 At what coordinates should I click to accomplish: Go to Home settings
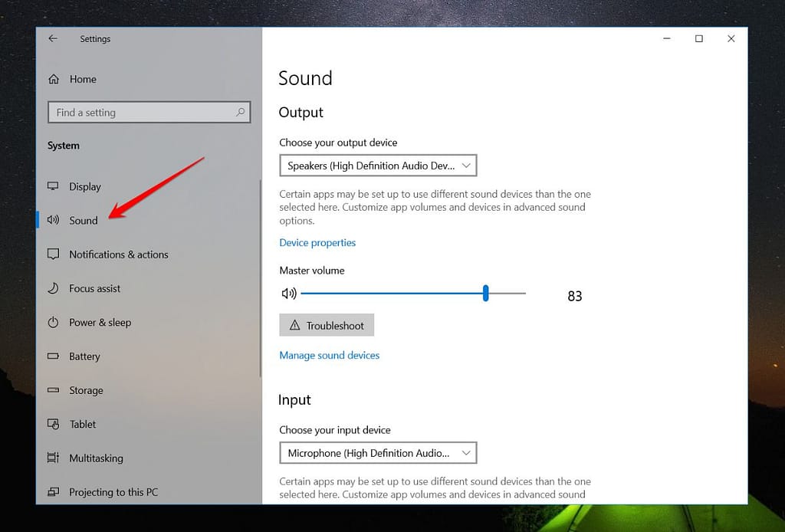pos(83,79)
